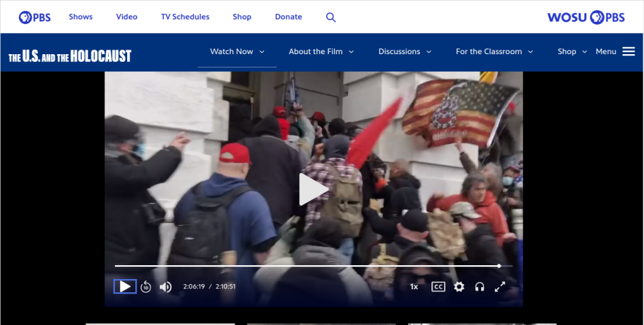Expand the Watch Now menu
Screen dimensions: 644x325
(237, 52)
